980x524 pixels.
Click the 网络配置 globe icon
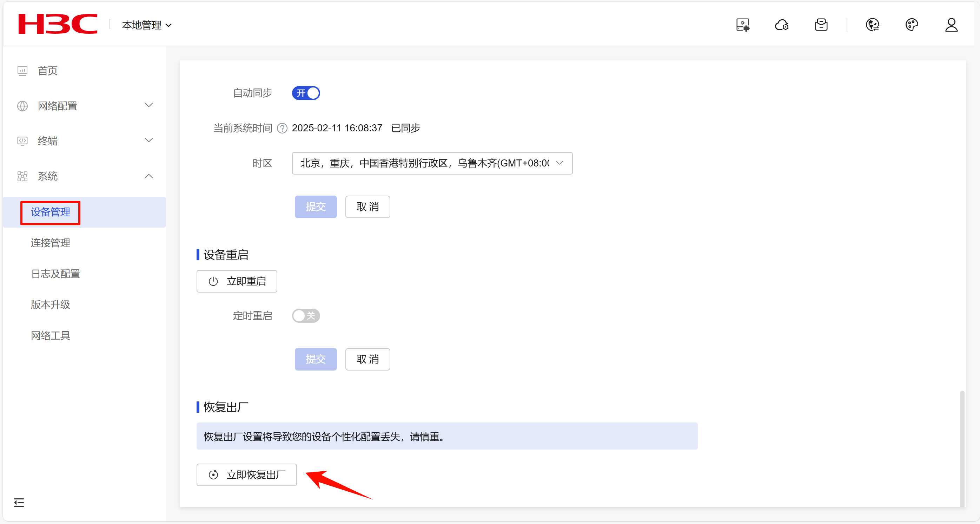tap(22, 106)
